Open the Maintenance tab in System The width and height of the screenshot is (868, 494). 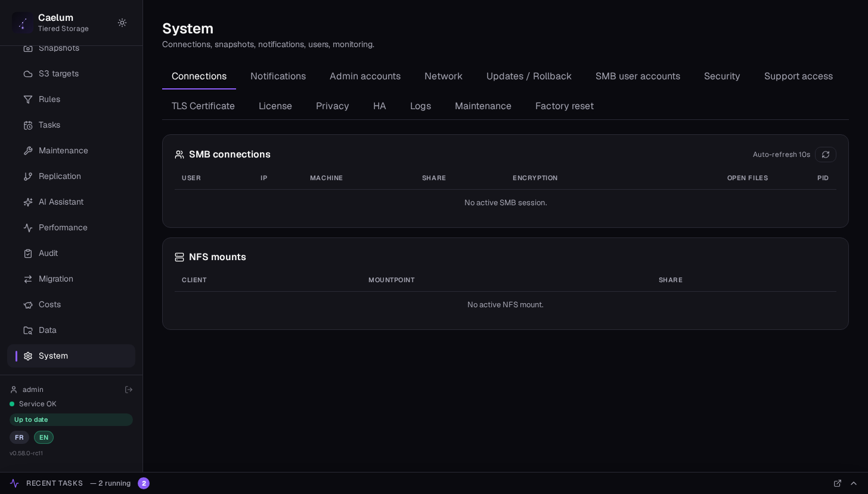tap(483, 106)
